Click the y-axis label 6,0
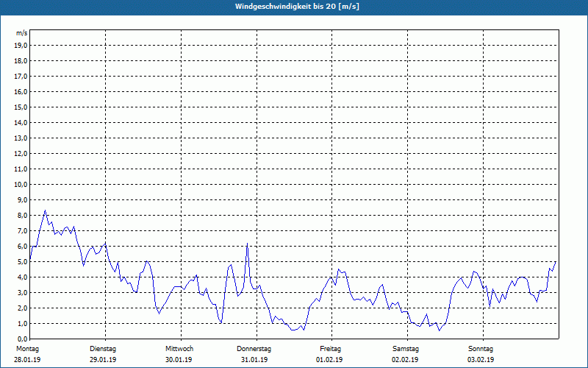Image resolution: width=588 pixels, height=368 pixels. pyautogui.click(x=22, y=247)
